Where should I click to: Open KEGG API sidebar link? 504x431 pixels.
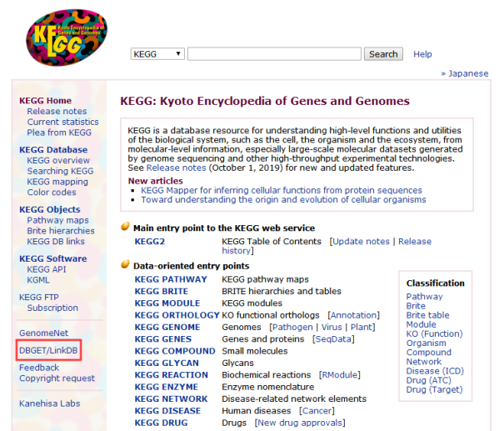[47, 269]
